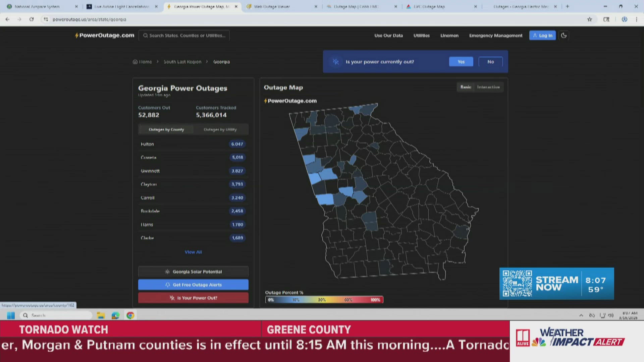Image resolution: width=644 pixels, height=362 pixels.
Task: Click the View All link
Action: click(x=193, y=252)
